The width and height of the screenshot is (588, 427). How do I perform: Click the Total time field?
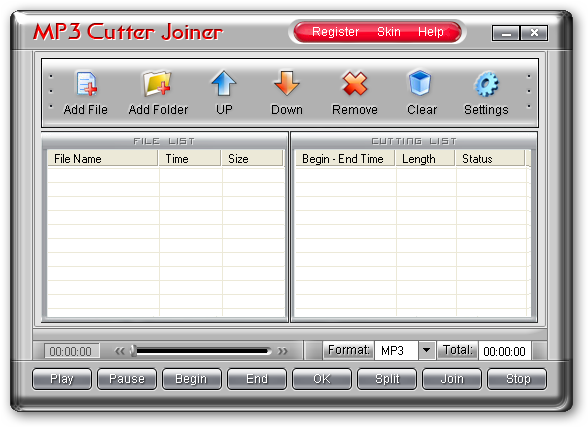[504, 351]
